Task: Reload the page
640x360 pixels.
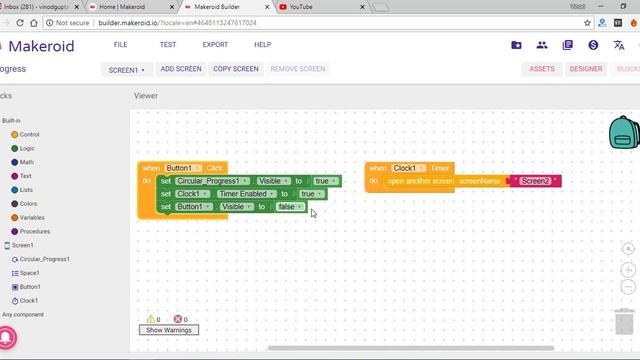Action: click(20, 23)
